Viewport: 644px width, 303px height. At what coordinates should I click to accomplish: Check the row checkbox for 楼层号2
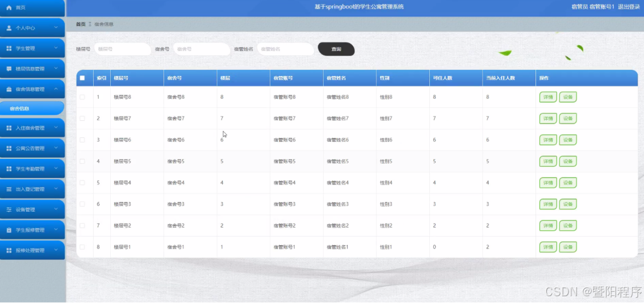click(82, 225)
